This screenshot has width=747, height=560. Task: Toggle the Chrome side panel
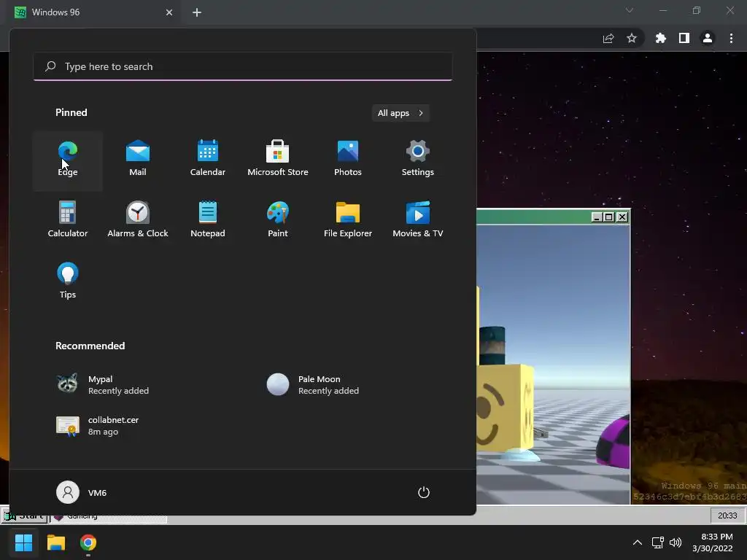click(x=684, y=38)
